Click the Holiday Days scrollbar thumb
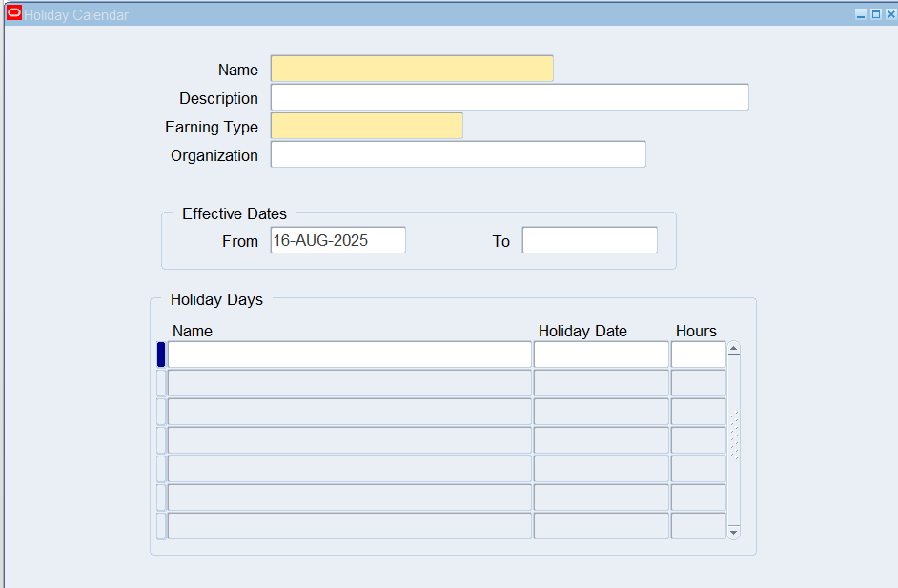Image resolution: width=898 pixels, height=588 pixels. 733,436
